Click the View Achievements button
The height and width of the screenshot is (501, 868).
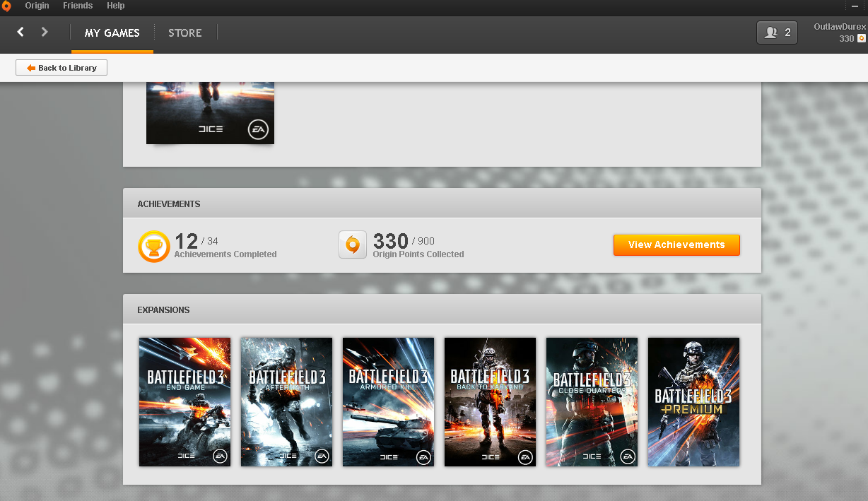coord(676,244)
